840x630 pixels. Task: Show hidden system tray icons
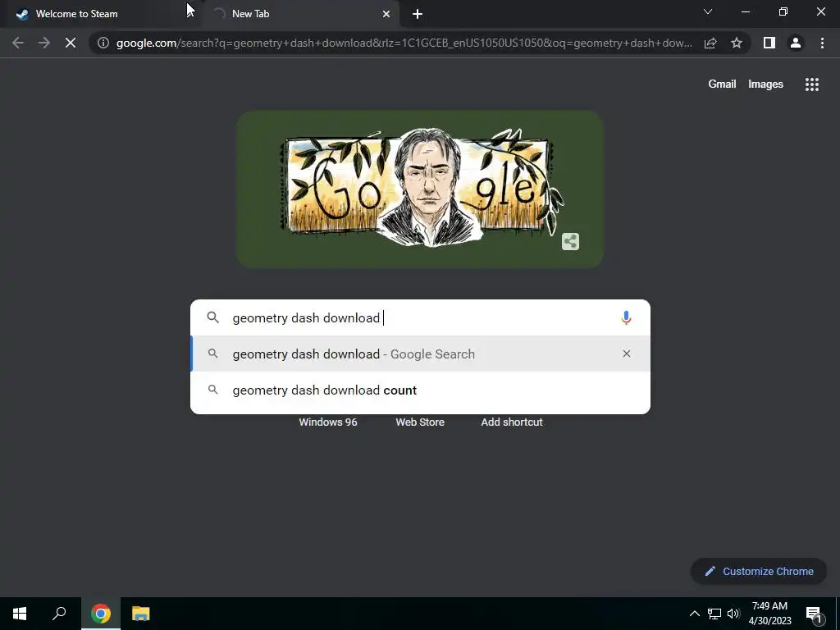694,614
